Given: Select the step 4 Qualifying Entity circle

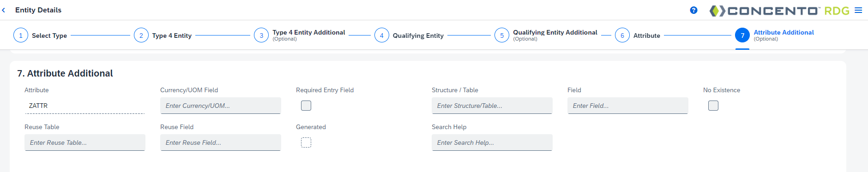Looking at the screenshot, I should (x=382, y=36).
